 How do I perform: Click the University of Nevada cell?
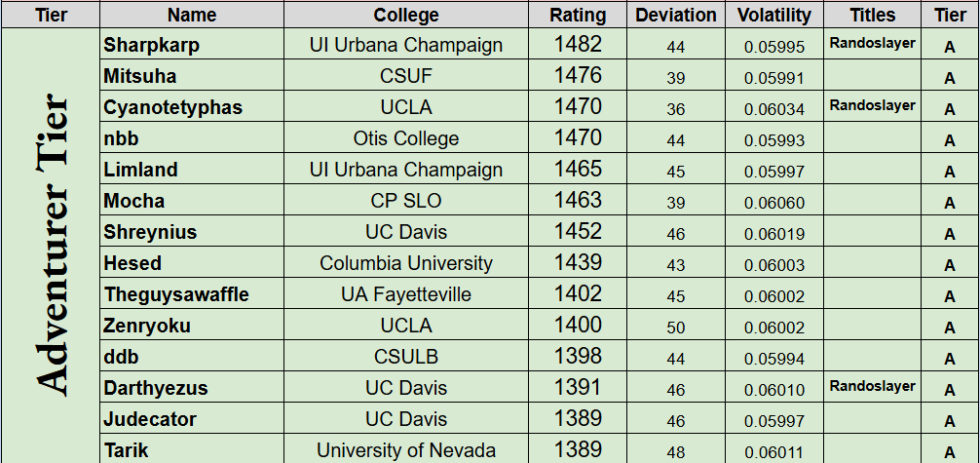pos(406,450)
